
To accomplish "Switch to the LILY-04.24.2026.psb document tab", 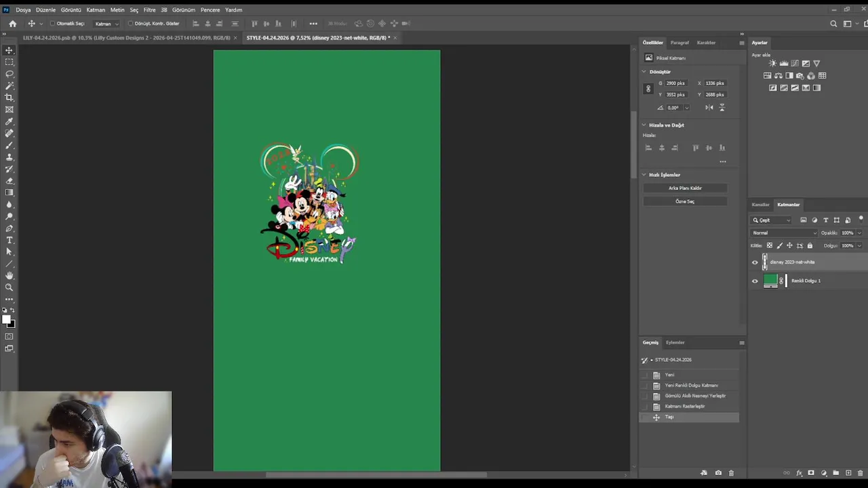I will pyautogui.click(x=126, y=38).
